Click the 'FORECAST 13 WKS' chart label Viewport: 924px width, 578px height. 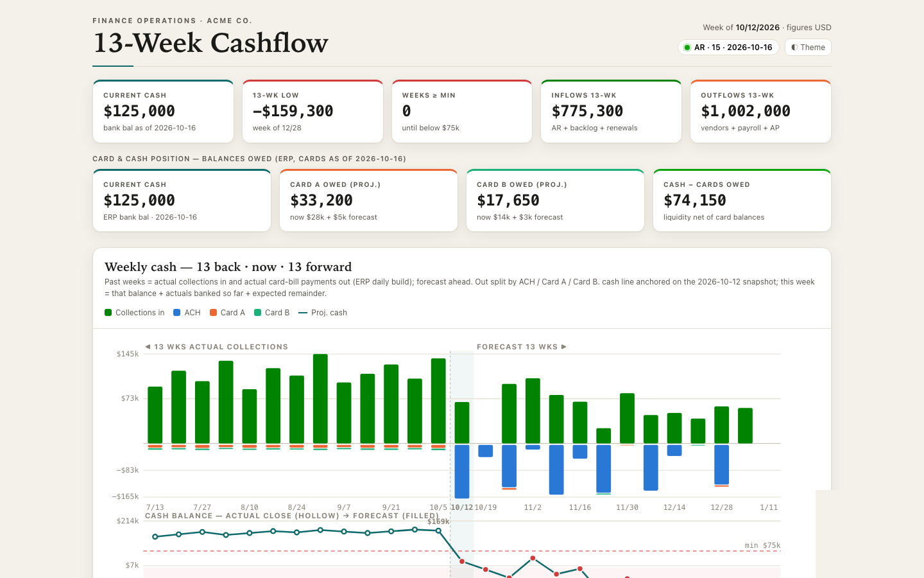pyautogui.click(x=522, y=347)
